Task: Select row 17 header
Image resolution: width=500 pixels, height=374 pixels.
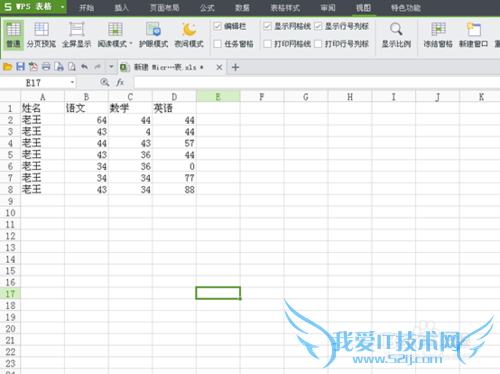Action: 10,294
